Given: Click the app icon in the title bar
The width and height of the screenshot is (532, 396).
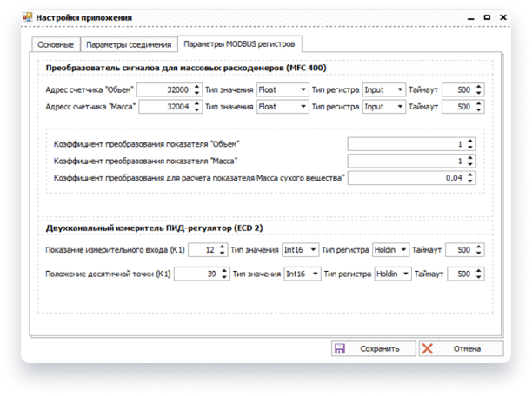Looking at the screenshot, I should pyautogui.click(x=27, y=17).
